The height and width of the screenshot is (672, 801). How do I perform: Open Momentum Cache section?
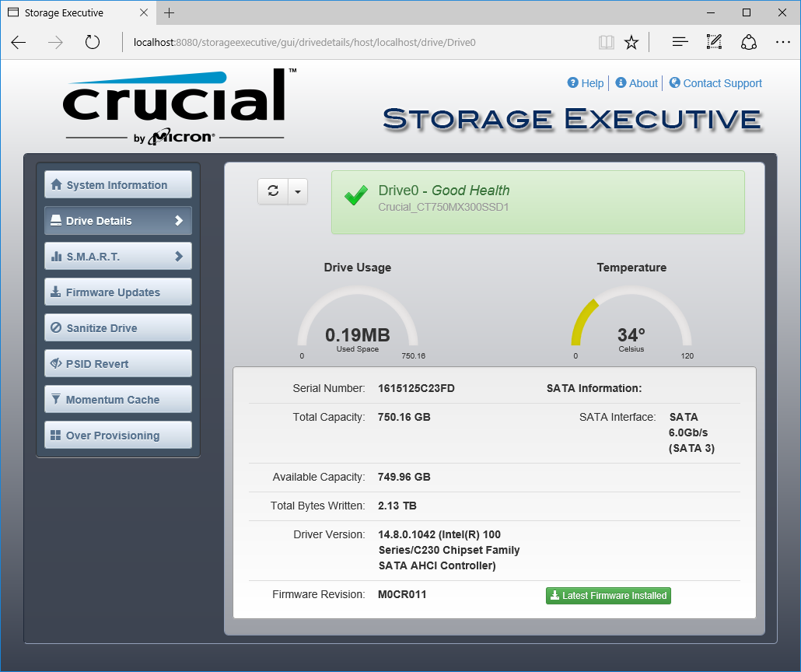point(118,400)
